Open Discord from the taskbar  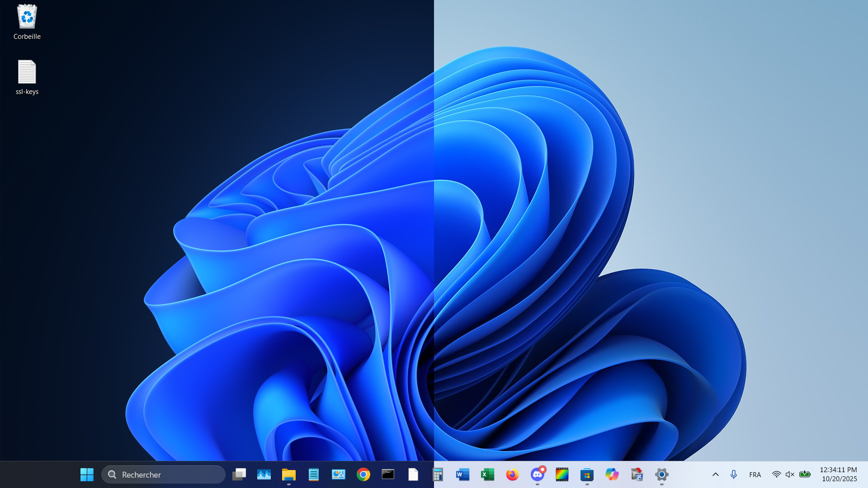[x=537, y=474]
